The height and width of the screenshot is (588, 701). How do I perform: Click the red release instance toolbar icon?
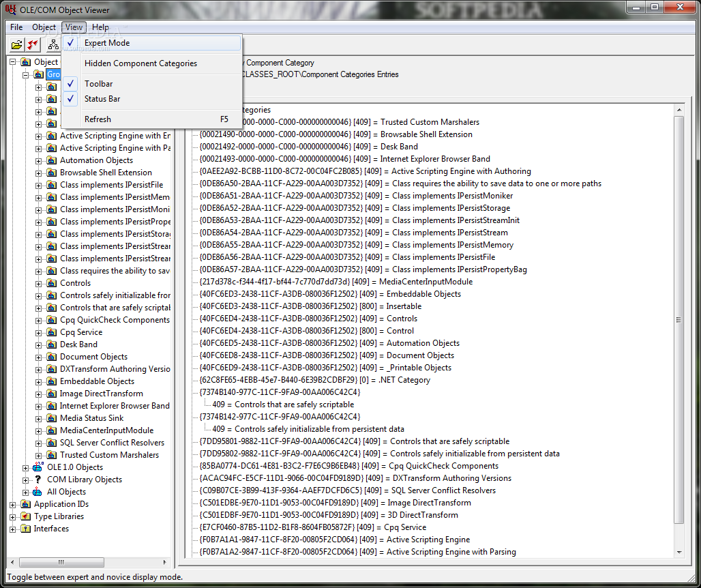(33, 44)
